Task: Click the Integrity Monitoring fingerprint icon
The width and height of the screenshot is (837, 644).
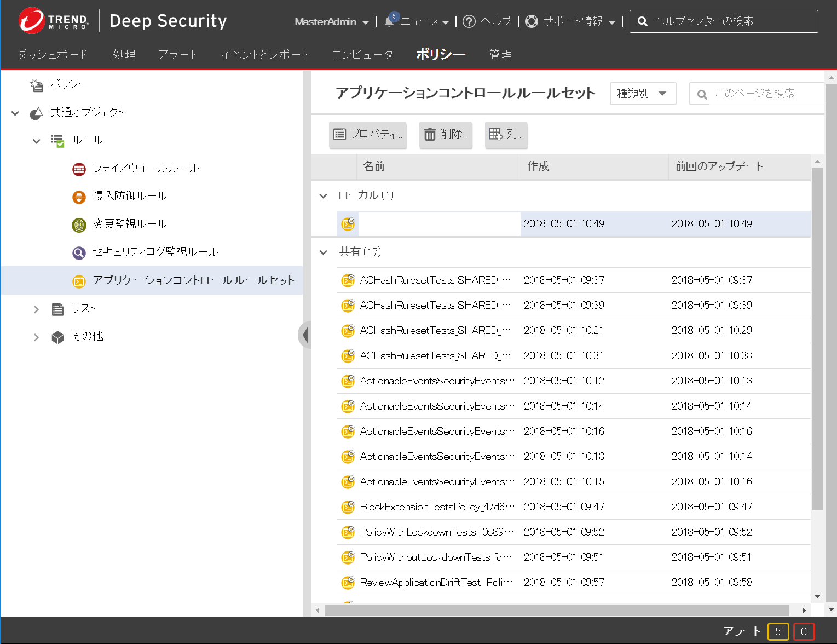Action: pyautogui.click(x=79, y=225)
